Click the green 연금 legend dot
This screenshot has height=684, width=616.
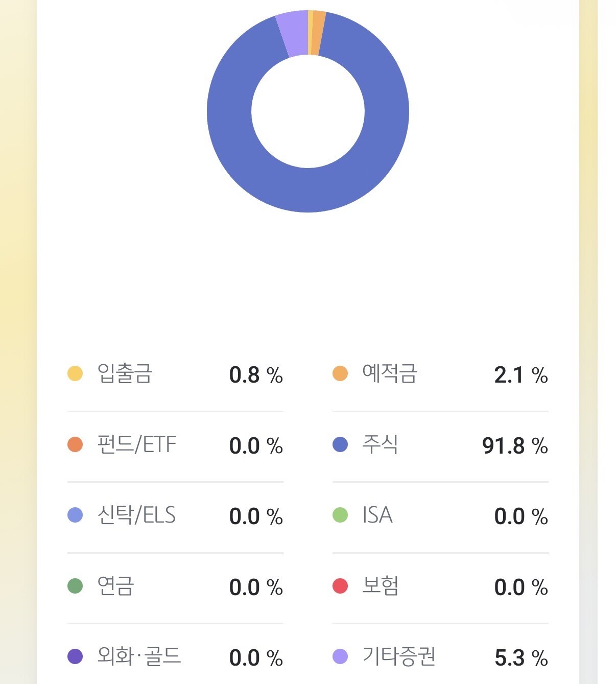click(75, 586)
